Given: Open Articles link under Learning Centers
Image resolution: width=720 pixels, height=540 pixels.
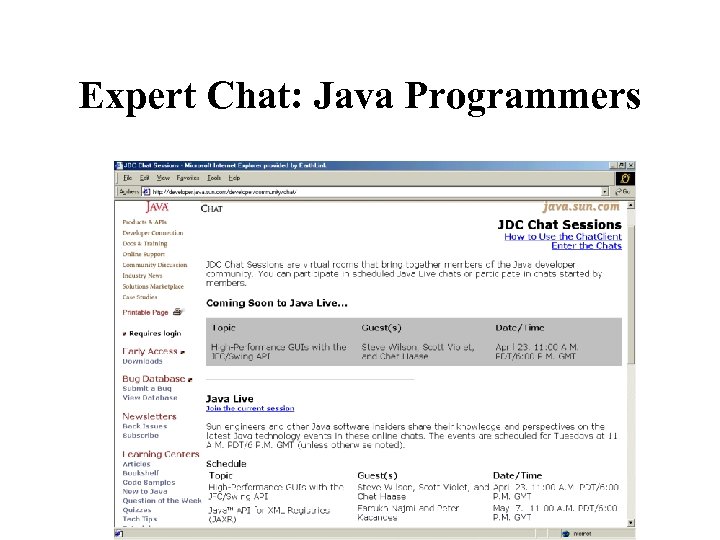Looking at the screenshot, I should pyautogui.click(x=136, y=464).
